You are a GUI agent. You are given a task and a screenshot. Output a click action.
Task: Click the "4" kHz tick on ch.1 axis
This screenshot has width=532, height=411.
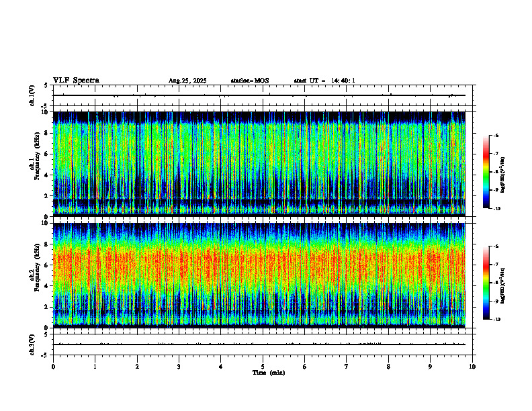[47, 175]
